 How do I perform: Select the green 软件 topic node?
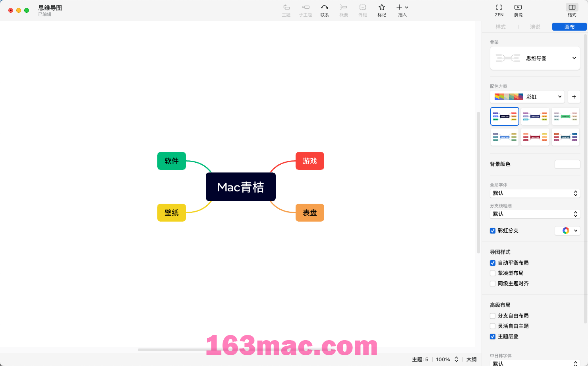(x=172, y=161)
